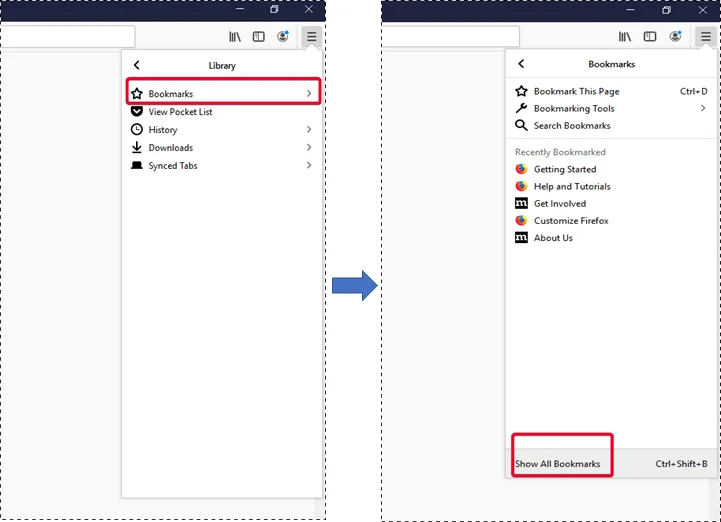Restore down the left window
Viewport: 721px width, 522px height.
tap(275, 9)
